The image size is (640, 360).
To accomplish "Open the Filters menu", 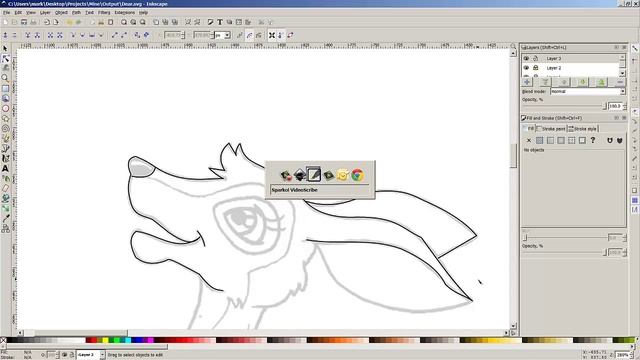I will tap(104, 13).
